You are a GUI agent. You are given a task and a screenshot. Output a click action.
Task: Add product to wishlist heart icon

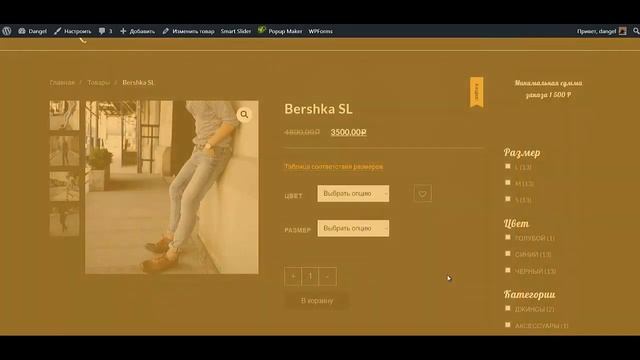coord(422,193)
